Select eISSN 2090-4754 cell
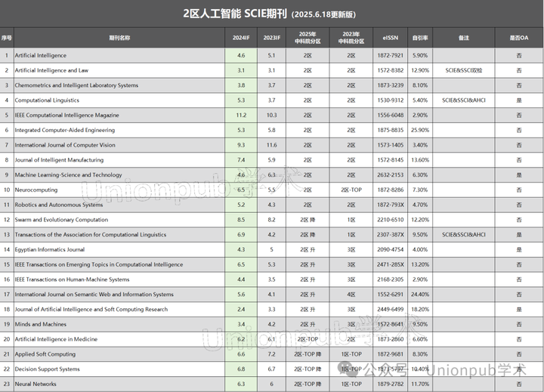Screen dimensions: 544x392 pos(391,249)
